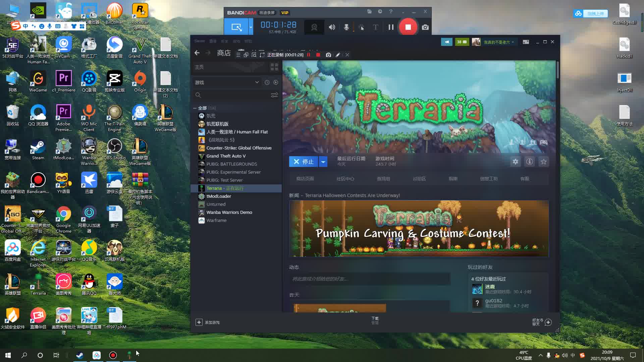Open the Steam menu
The width and height of the screenshot is (644, 362).
coord(199,41)
